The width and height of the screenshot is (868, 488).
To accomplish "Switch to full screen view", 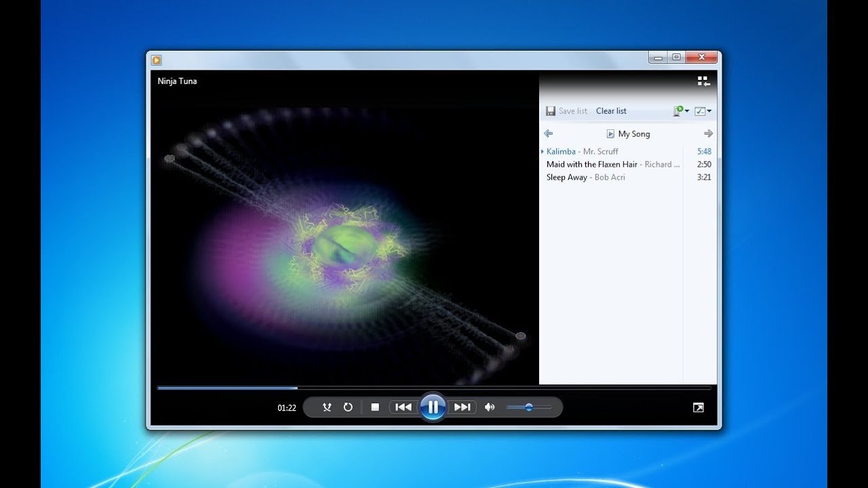I will [x=698, y=407].
